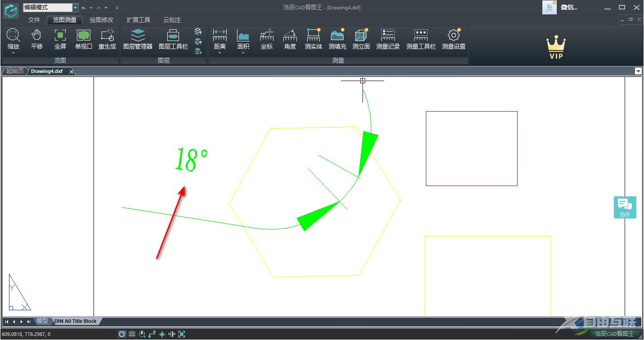Image resolution: width=644 pixels, height=340 pixels.
Task: Switch to the 绘图修改 ribbon tab
Action: coord(102,20)
